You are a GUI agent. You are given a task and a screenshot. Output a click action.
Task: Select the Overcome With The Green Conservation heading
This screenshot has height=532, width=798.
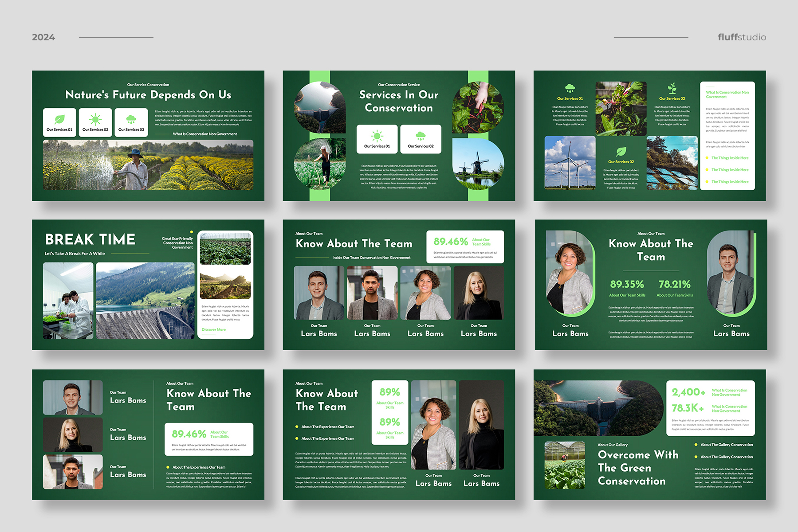638,468
